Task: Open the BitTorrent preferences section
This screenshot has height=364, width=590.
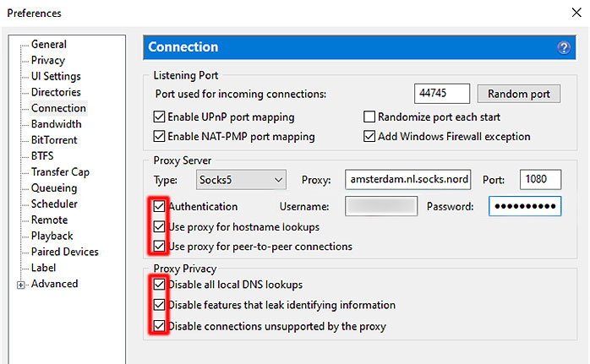Action: point(53,140)
